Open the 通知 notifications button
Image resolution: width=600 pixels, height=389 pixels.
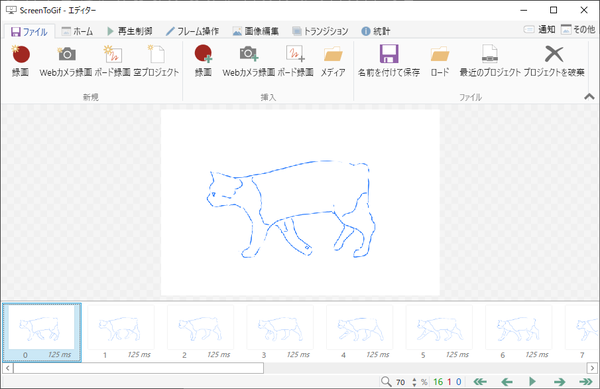click(x=539, y=29)
